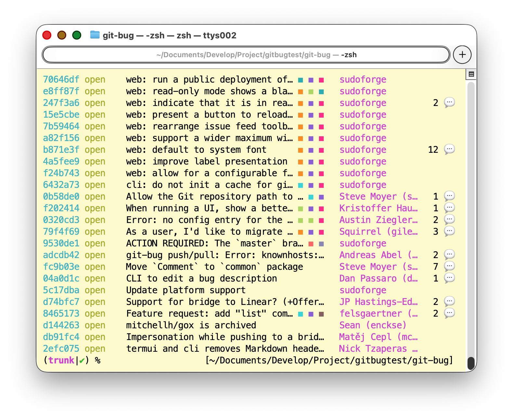Click the teal label square on 70646df row
This screenshot has height=420, width=513.
[301, 80]
